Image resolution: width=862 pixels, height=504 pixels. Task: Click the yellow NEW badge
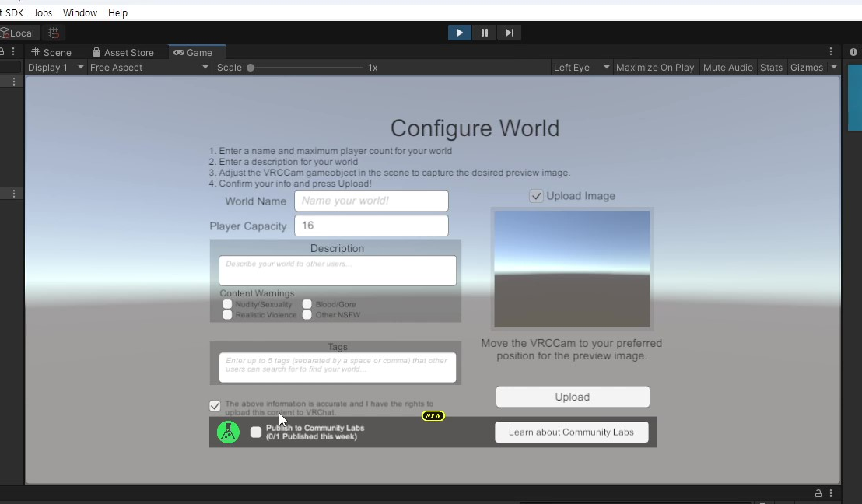pyautogui.click(x=433, y=416)
